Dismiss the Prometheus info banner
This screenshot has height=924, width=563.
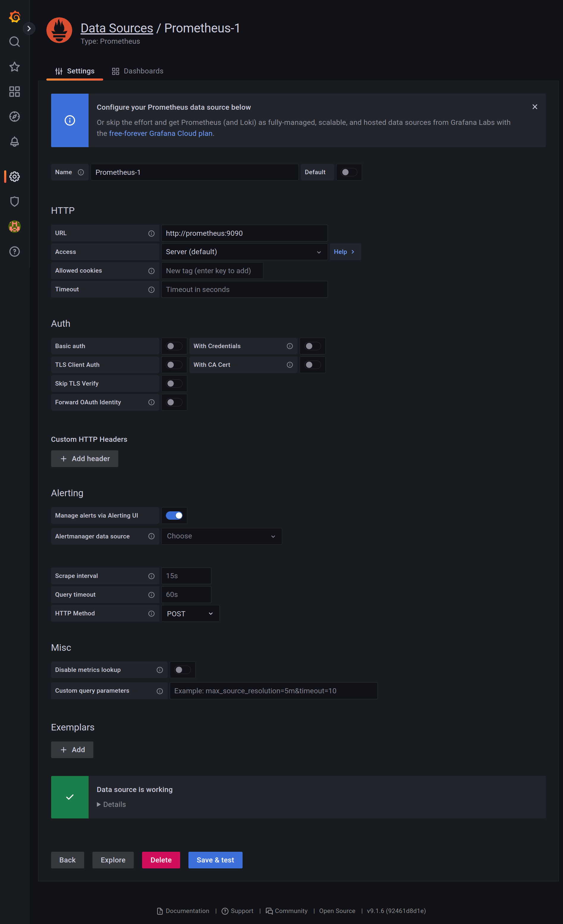(535, 107)
